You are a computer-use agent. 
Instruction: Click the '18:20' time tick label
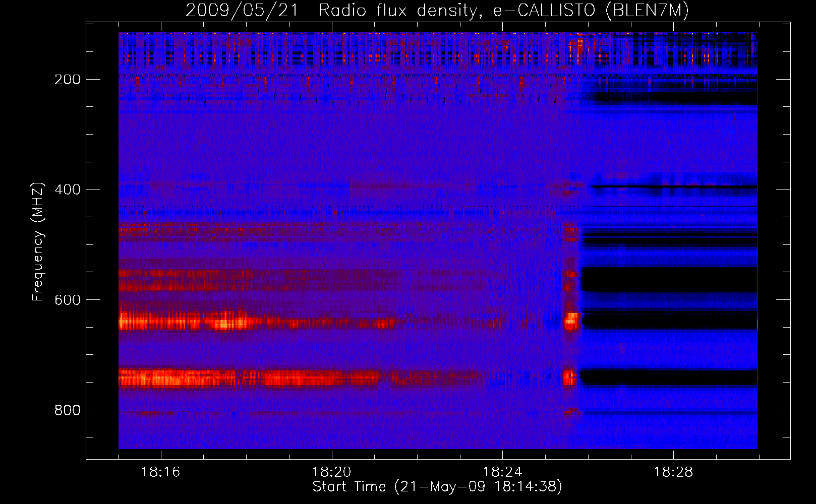coord(331,472)
